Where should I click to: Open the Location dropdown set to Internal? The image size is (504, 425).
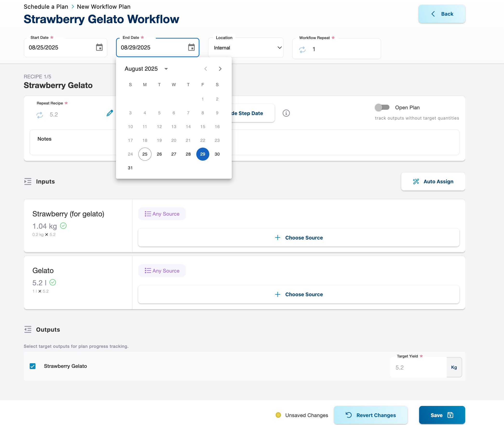245,48
